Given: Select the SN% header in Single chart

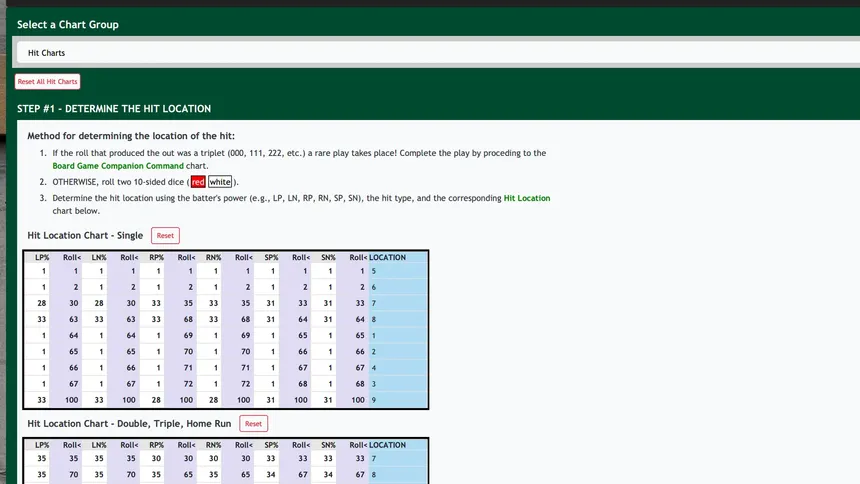Looking at the screenshot, I should [328, 257].
